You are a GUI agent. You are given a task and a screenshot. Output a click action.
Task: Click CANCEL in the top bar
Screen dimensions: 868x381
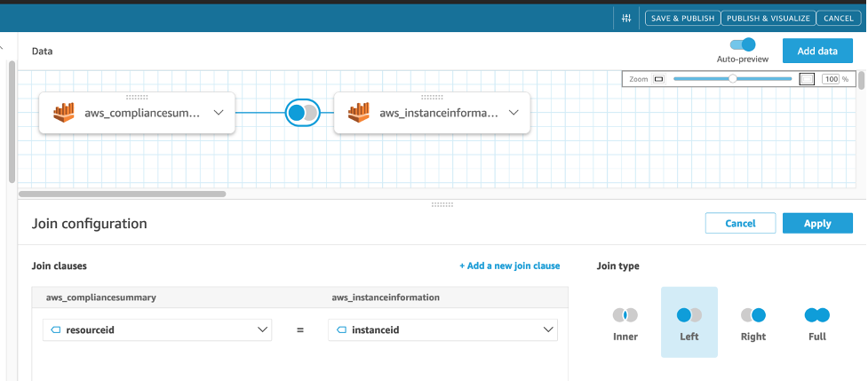coord(839,19)
